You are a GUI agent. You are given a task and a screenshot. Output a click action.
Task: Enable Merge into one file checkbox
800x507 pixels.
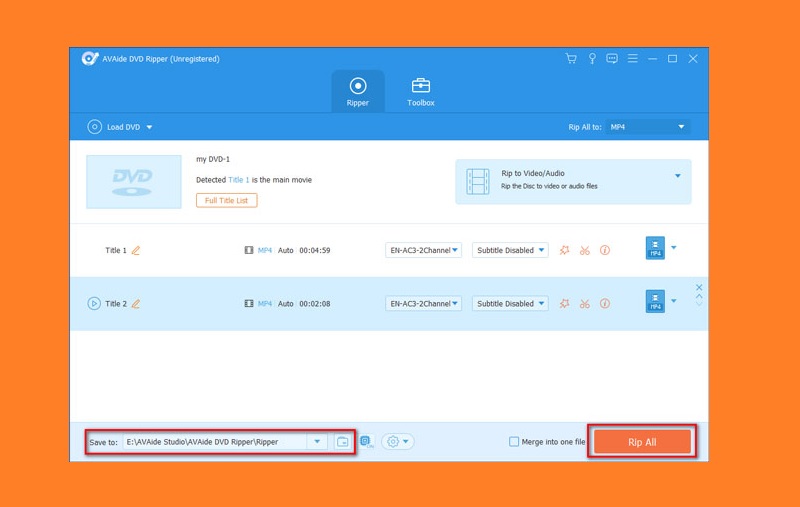point(514,442)
